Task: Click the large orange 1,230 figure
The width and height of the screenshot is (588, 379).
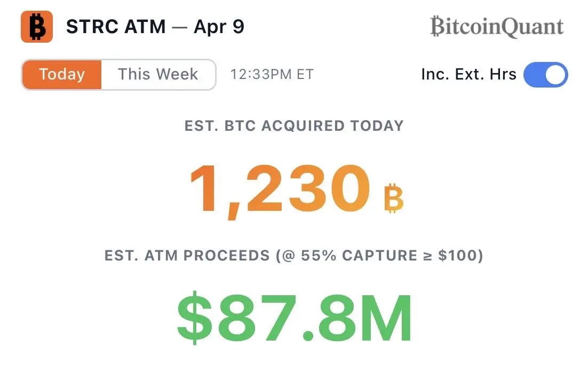Action: tap(279, 191)
